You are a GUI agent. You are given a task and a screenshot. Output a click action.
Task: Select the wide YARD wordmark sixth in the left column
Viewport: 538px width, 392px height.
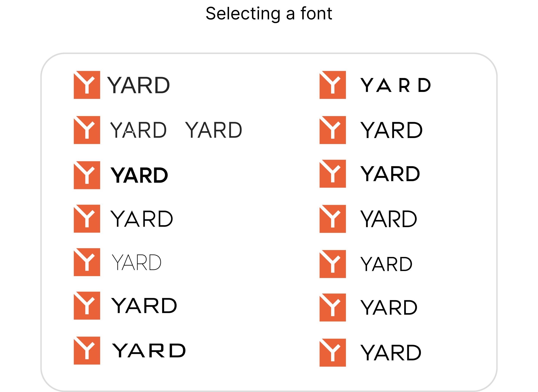(144, 306)
